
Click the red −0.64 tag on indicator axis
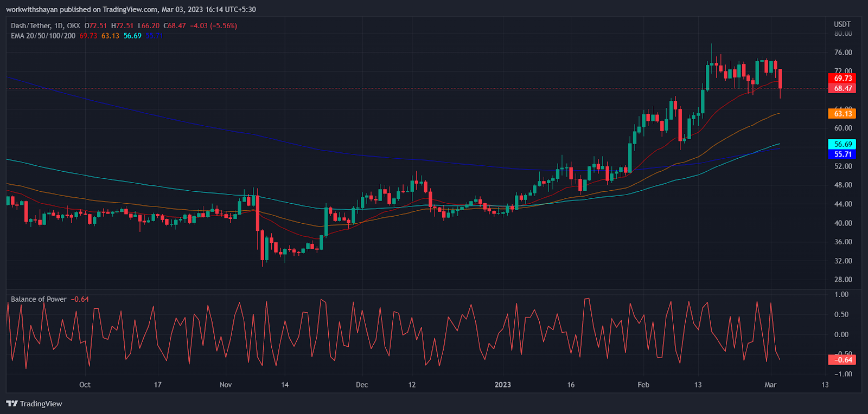point(842,360)
